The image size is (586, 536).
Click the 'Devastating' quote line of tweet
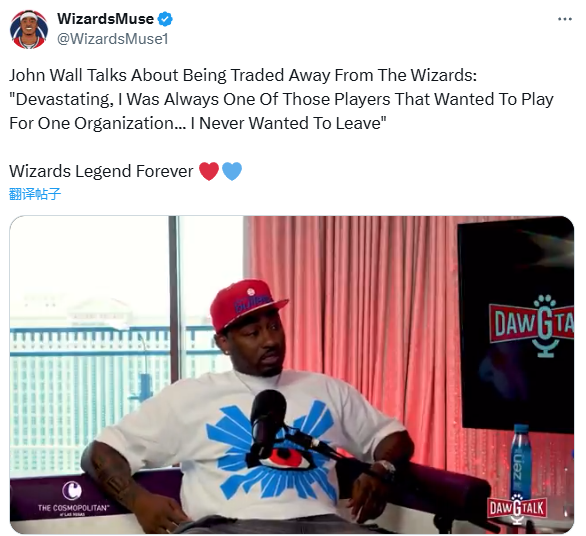click(281, 99)
